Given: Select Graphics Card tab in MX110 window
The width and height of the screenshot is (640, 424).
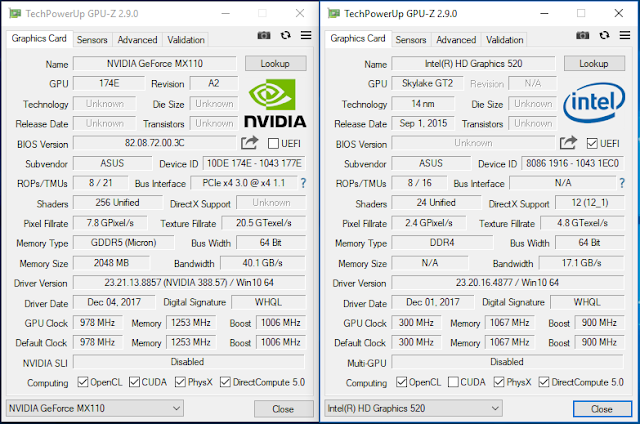Looking at the screenshot, I should point(39,39).
